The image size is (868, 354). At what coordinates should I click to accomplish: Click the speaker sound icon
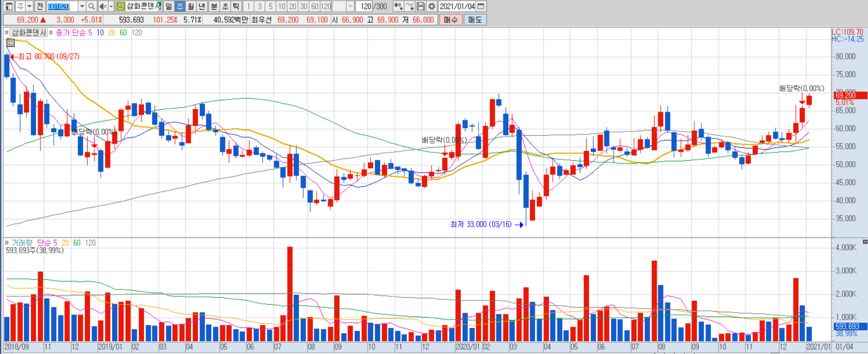(x=103, y=7)
